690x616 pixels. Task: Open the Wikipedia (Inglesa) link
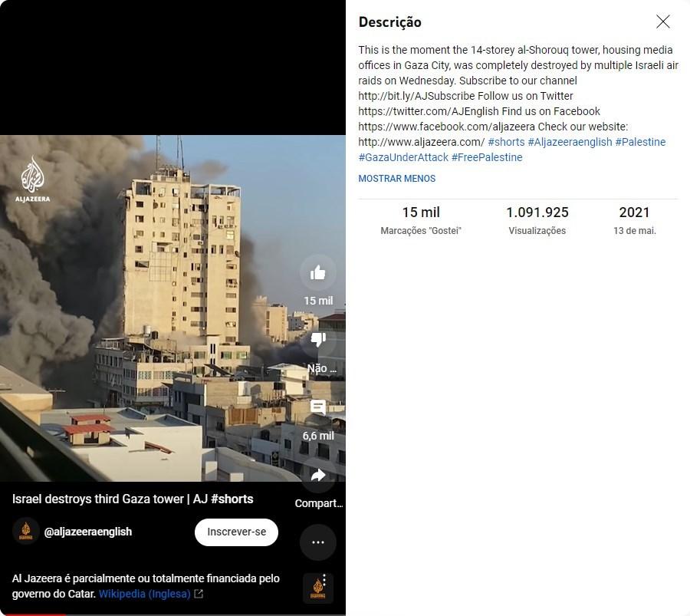pyautogui.click(x=145, y=594)
